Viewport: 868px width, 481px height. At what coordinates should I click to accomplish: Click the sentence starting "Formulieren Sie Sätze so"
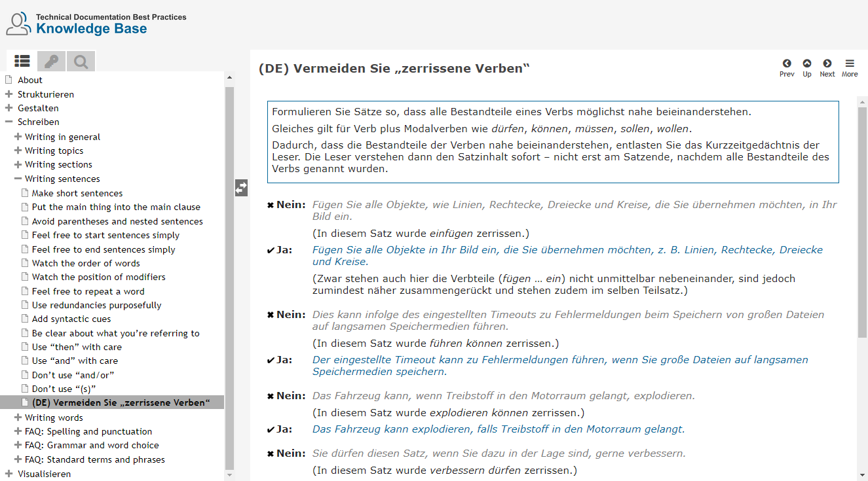tap(512, 112)
